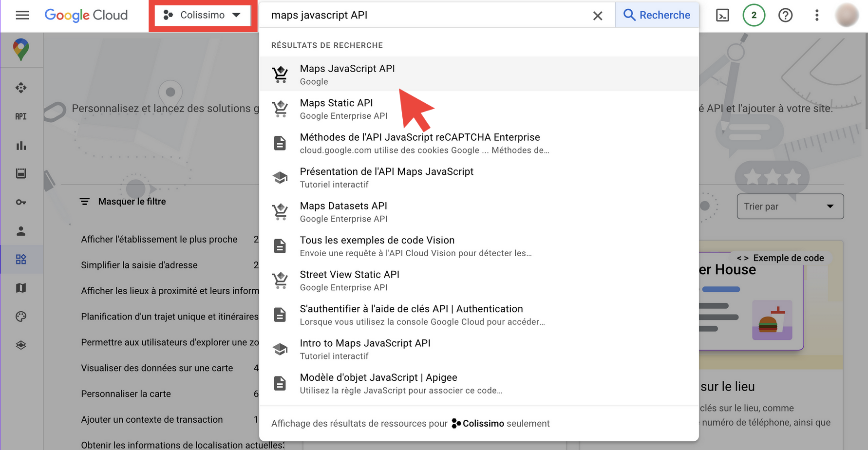Select the solutions grid icon in sidebar

pos(21,259)
